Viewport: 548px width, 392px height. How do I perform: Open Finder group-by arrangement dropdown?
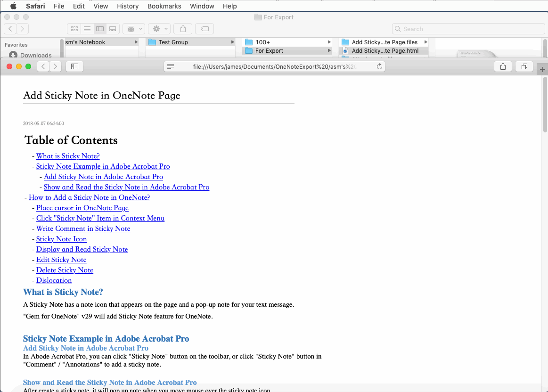[x=134, y=29]
